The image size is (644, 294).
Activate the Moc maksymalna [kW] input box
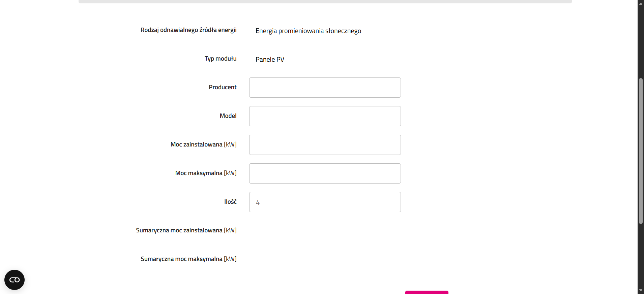(325, 173)
